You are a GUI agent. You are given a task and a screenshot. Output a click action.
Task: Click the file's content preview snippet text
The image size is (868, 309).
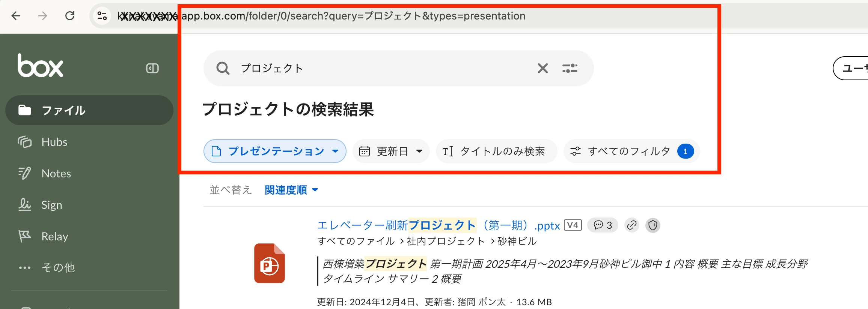565,271
